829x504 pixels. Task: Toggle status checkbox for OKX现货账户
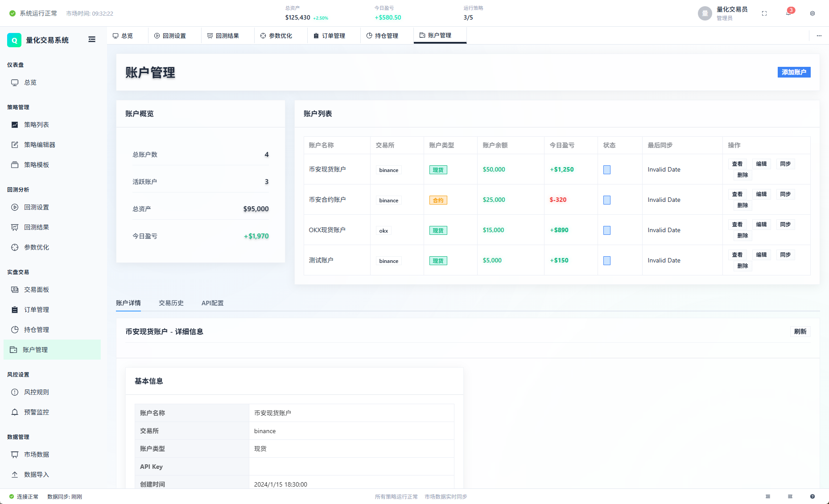tap(607, 230)
